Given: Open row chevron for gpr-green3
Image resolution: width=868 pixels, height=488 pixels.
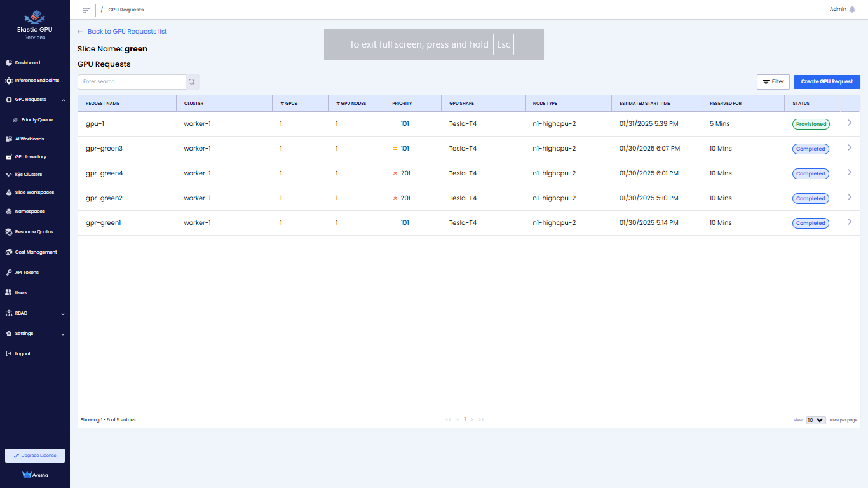Looking at the screenshot, I should coord(850,148).
